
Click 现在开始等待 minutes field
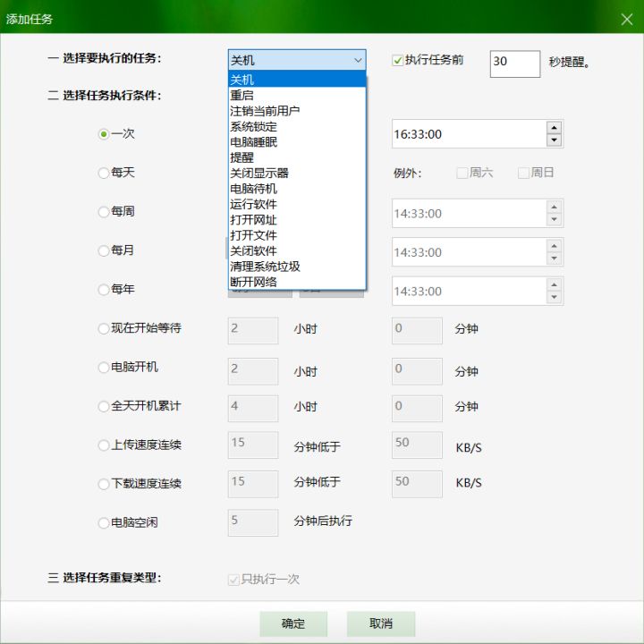[x=418, y=331]
